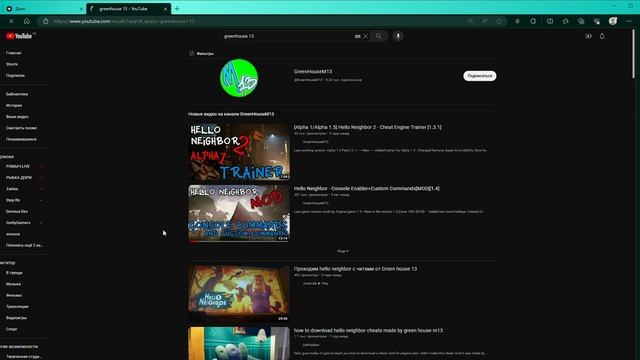Image resolution: width=640 pixels, height=360 pixels.
Task: Click the Подписаться subscribe button
Action: coord(480,76)
